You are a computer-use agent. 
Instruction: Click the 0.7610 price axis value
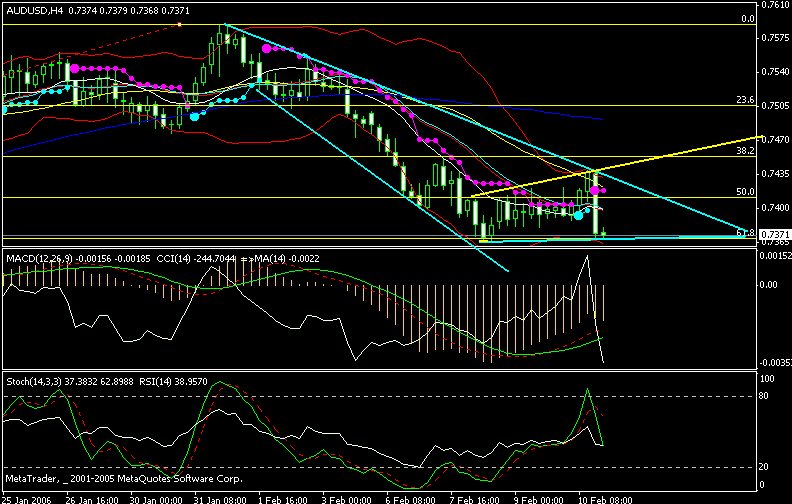776,5
